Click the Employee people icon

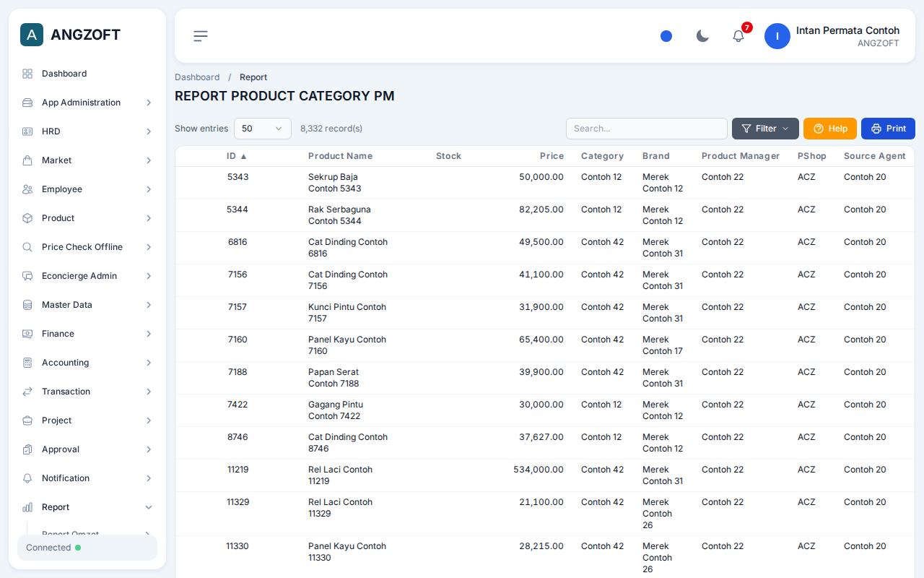click(x=27, y=189)
